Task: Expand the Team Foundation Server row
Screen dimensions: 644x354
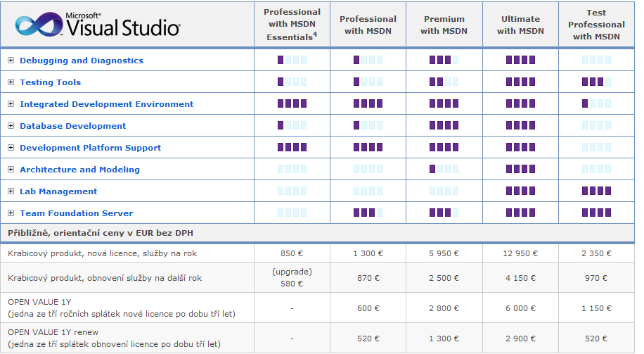Action: click(x=11, y=213)
